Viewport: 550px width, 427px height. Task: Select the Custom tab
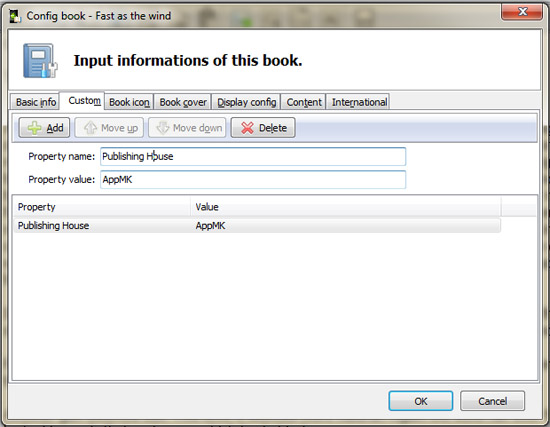click(84, 101)
